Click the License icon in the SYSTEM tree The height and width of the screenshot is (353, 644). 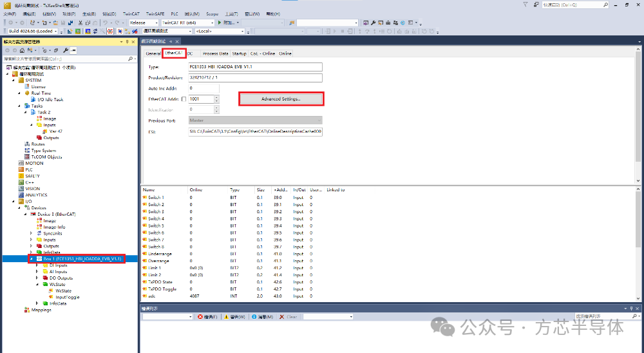27,87
